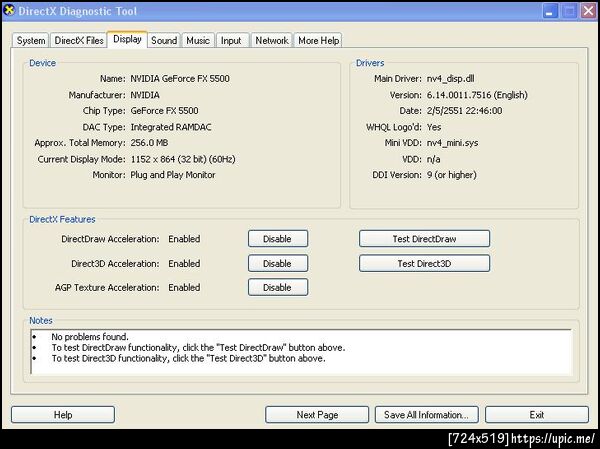This screenshot has width=600, height=449.
Task: Click driver version 6.14.0011.7516
Action: (477, 95)
